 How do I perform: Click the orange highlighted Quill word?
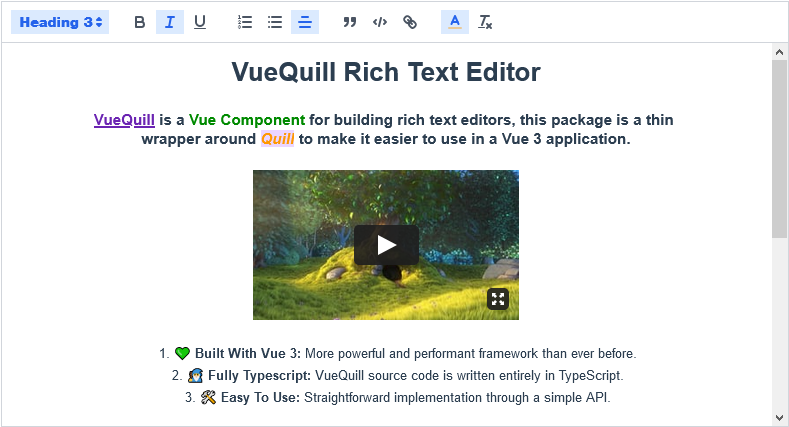click(277, 139)
